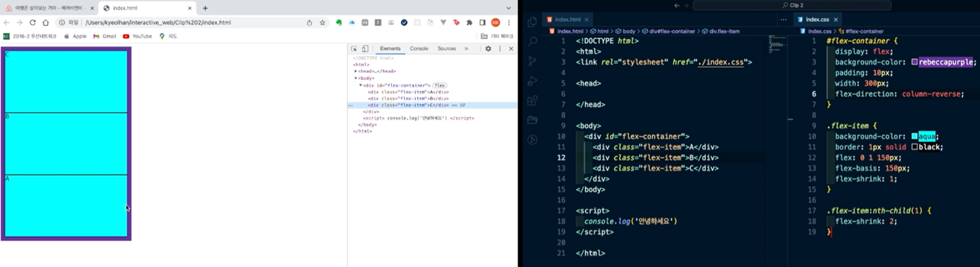Open DevTools three-dot customize menu
Screen dimensions: 980x267
[x=500, y=49]
